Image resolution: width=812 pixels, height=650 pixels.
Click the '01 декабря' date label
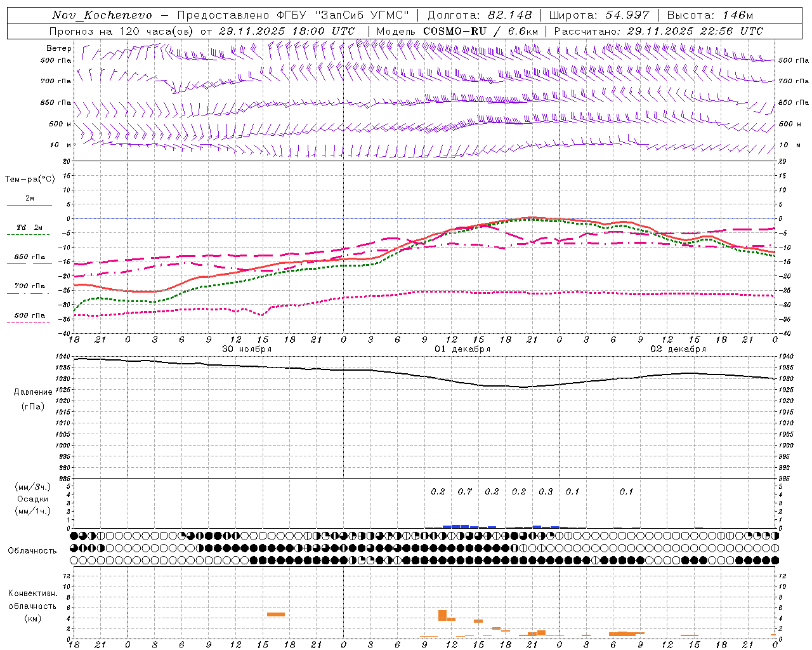pos(462,349)
